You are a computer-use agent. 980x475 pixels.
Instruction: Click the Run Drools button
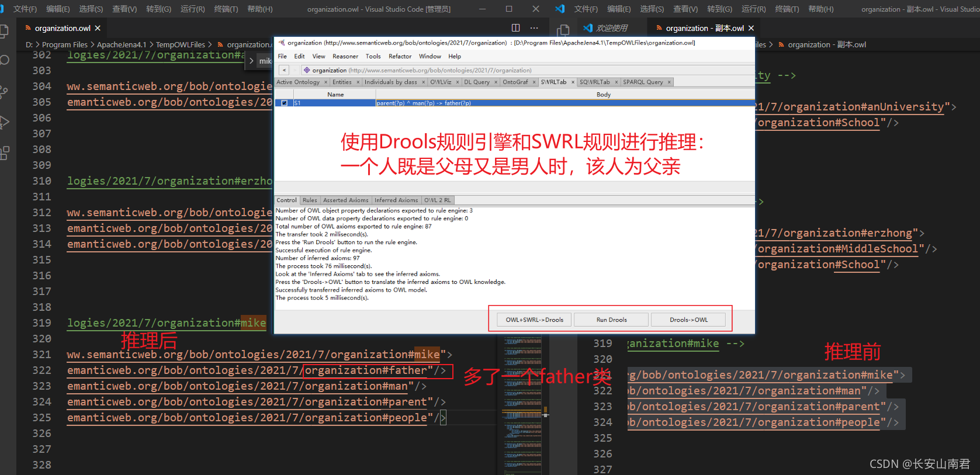611,320
